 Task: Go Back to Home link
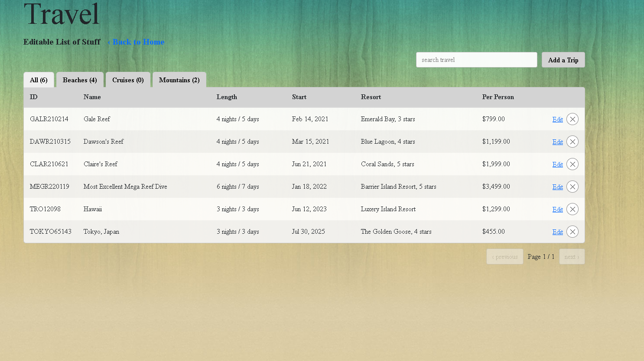point(136,42)
